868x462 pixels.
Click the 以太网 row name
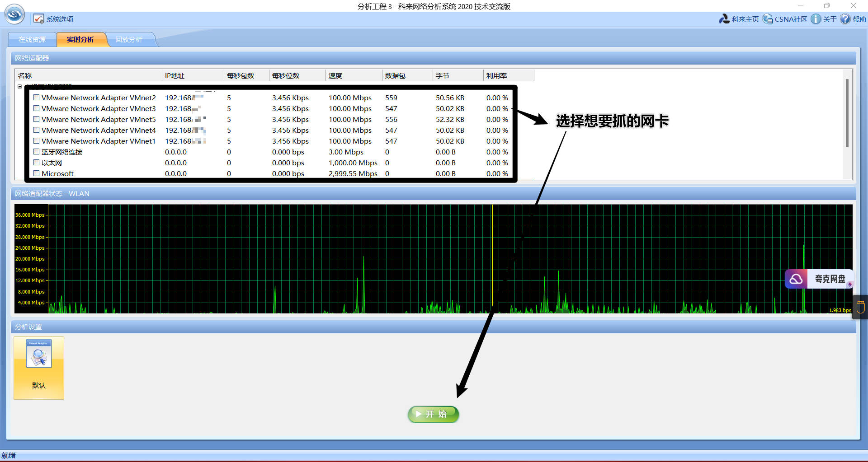click(x=52, y=163)
